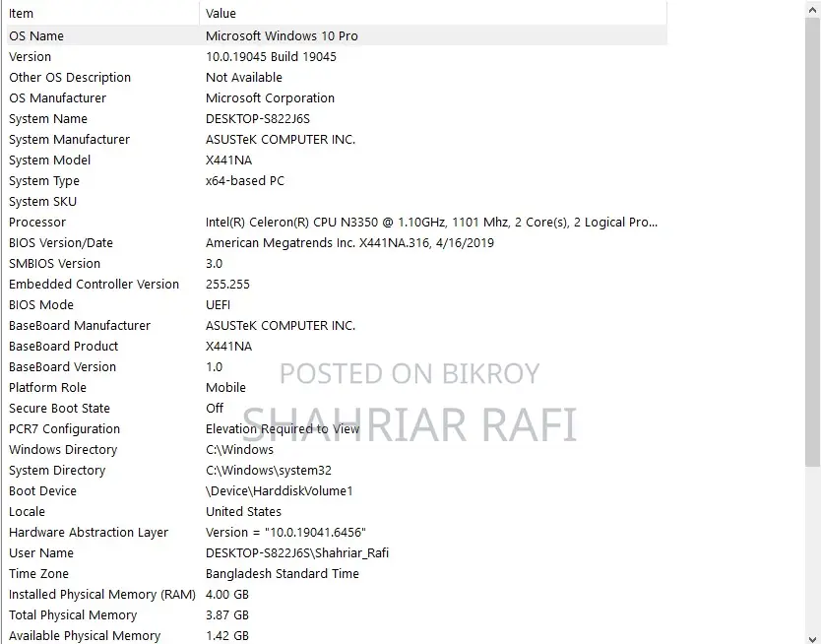821x644 pixels.
Task: Select the BIOS Version/Date row
Action: coord(336,242)
